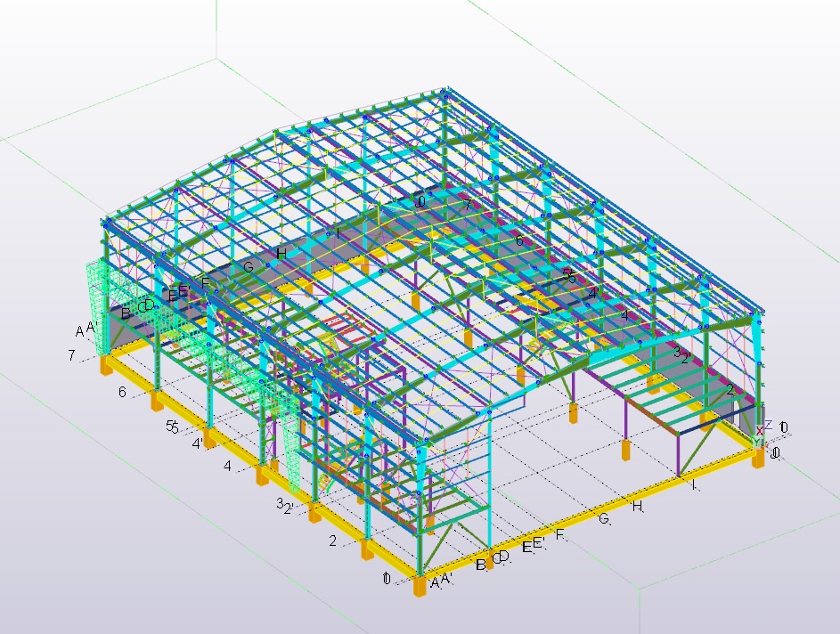Viewport: 840px width, 634px height.
Task: Select grid label 6 at roof level
Action: click(518, 240)
